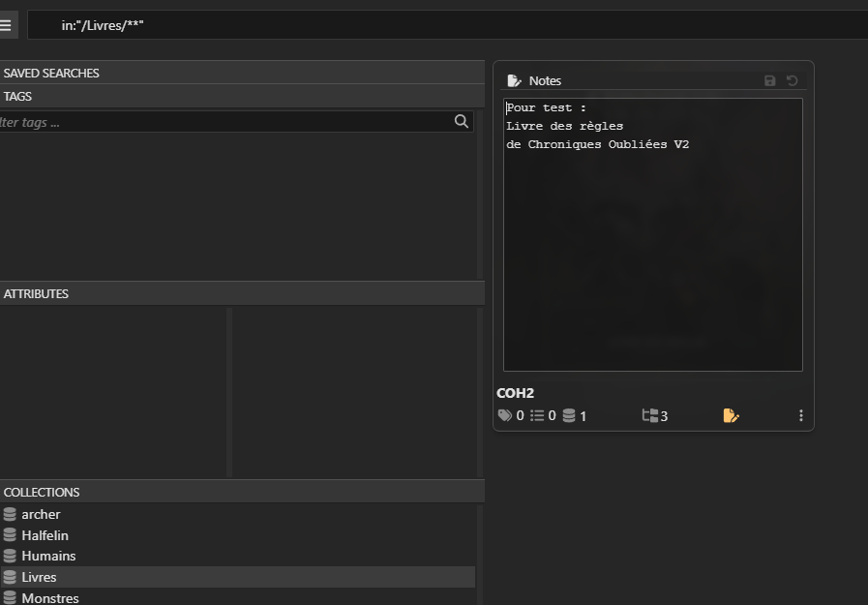Image resolution: width=868 pixels, height=605 pixels.
Task: Toggle the orange notes edit icon
Action: coord(731,415)
